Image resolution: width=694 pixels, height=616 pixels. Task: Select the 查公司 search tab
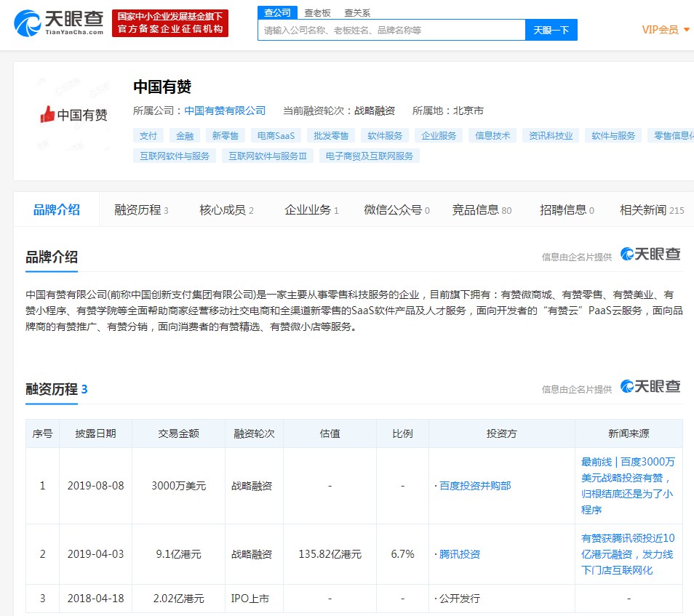tap(277, 12)
